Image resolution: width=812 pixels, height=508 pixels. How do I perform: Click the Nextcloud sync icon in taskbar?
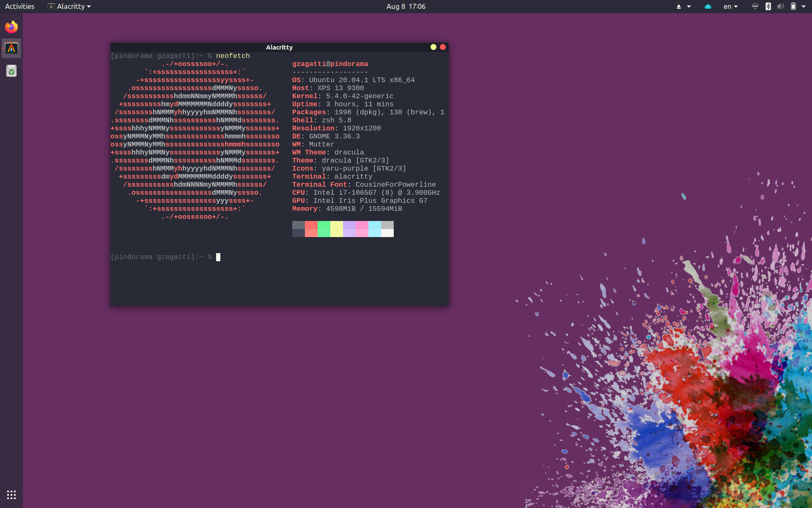point(708,6)
